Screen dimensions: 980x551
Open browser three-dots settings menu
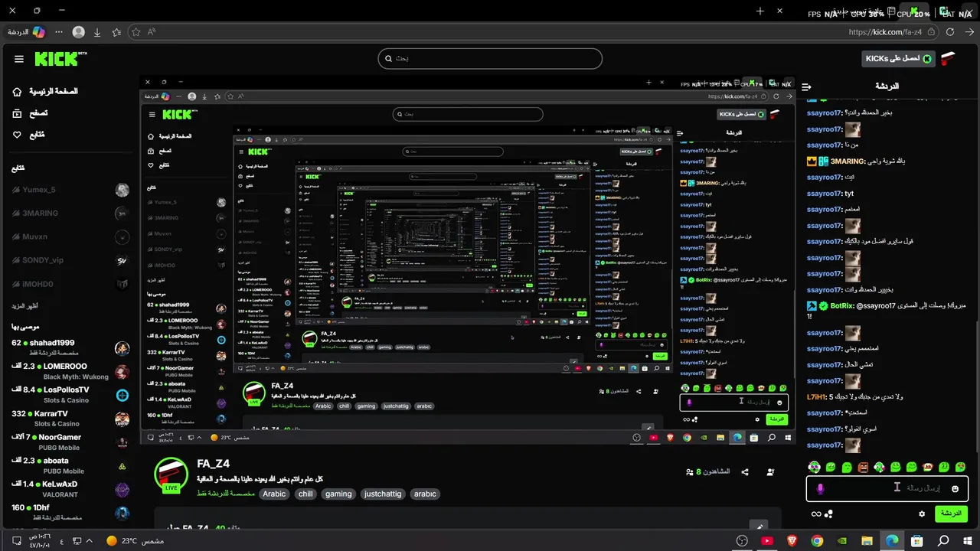click(60, 32)
